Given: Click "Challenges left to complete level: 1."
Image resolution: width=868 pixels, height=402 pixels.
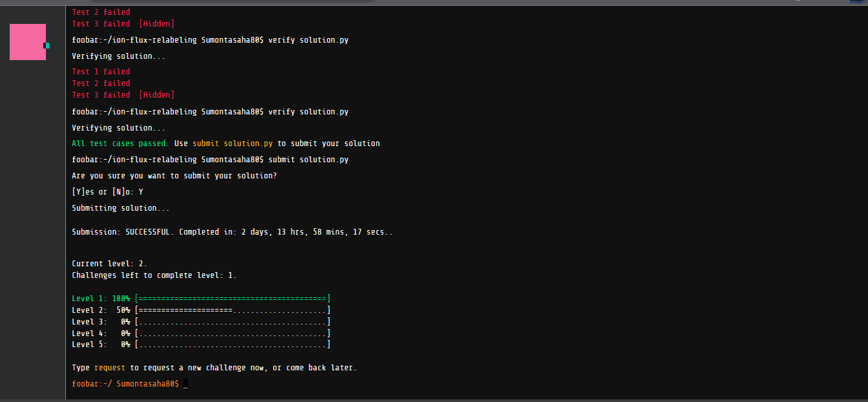Looking at the screenshot, I should pos(154,275).
